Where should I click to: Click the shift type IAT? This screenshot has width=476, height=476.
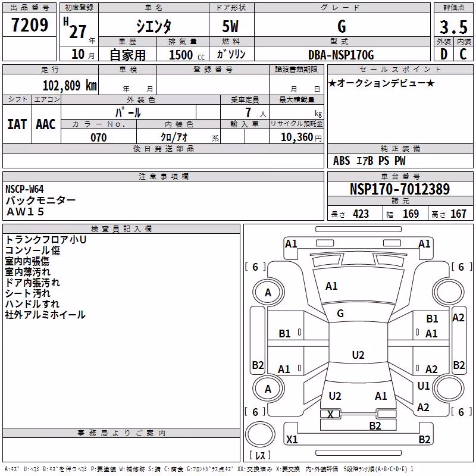pos(17,124)
